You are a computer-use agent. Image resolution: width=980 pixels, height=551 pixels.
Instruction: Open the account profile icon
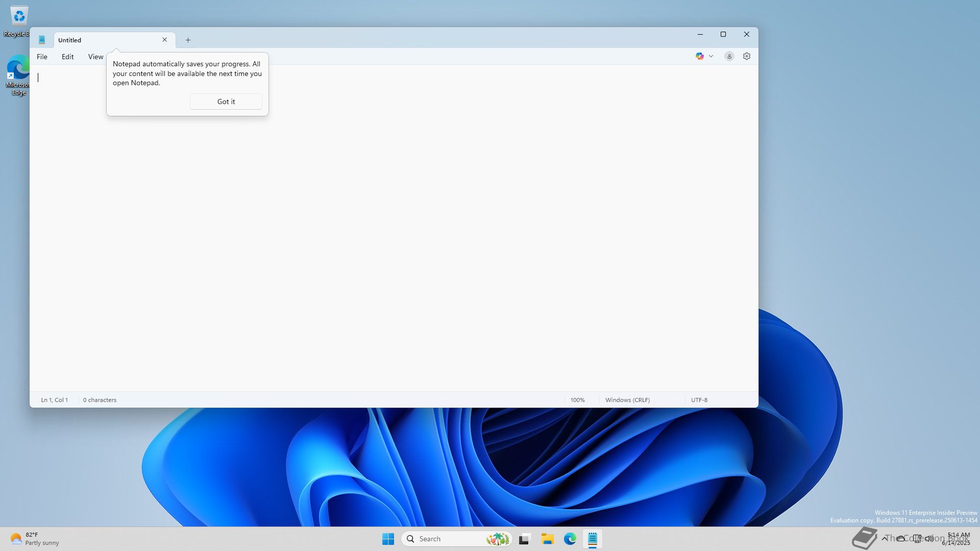click(x=729, y=56)
